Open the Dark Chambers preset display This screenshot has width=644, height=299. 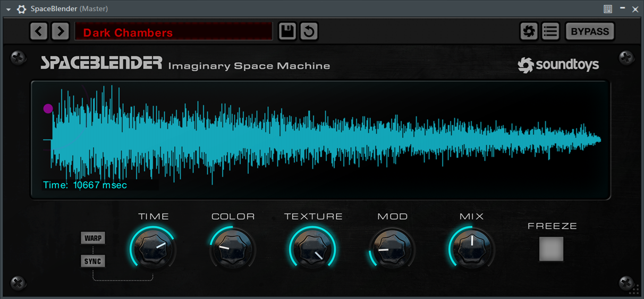coord(174,32)
